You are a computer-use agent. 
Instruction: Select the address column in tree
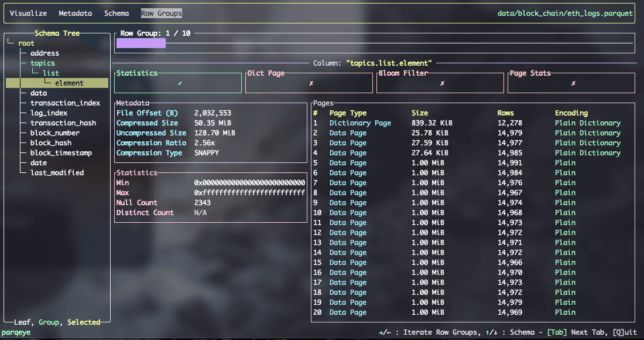click(x=44, y=53)
